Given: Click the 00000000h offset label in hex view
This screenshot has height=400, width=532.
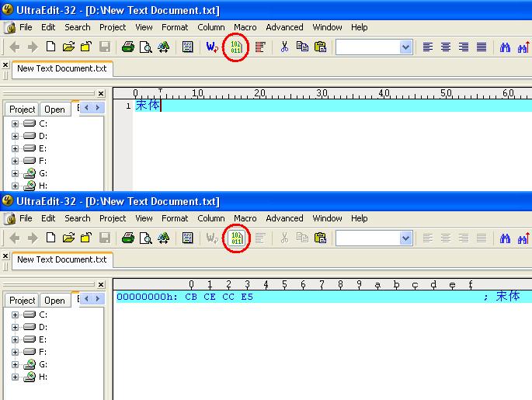Looking at the screenshot, I should pos(147,297).
